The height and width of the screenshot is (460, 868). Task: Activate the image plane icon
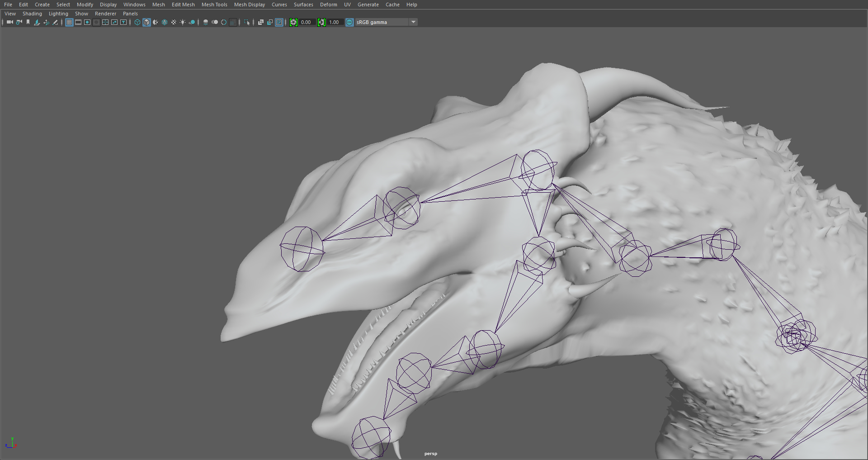click(37, 22)
